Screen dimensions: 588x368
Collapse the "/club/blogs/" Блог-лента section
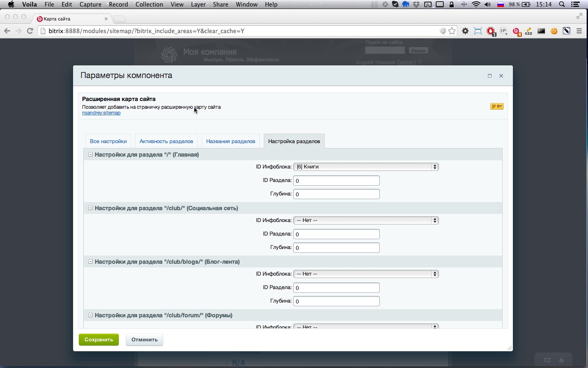point(91,262)
